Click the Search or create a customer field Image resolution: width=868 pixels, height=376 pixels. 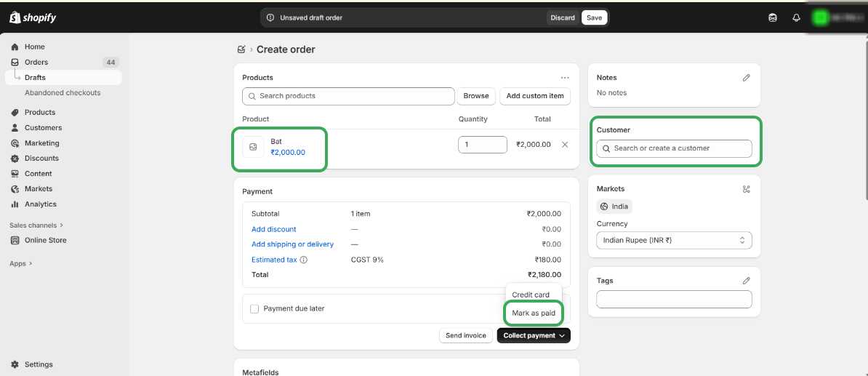coord(674,148)
